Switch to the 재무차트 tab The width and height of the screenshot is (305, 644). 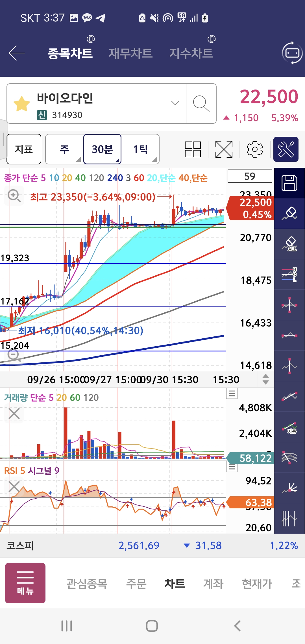click(x=130, y=53)
